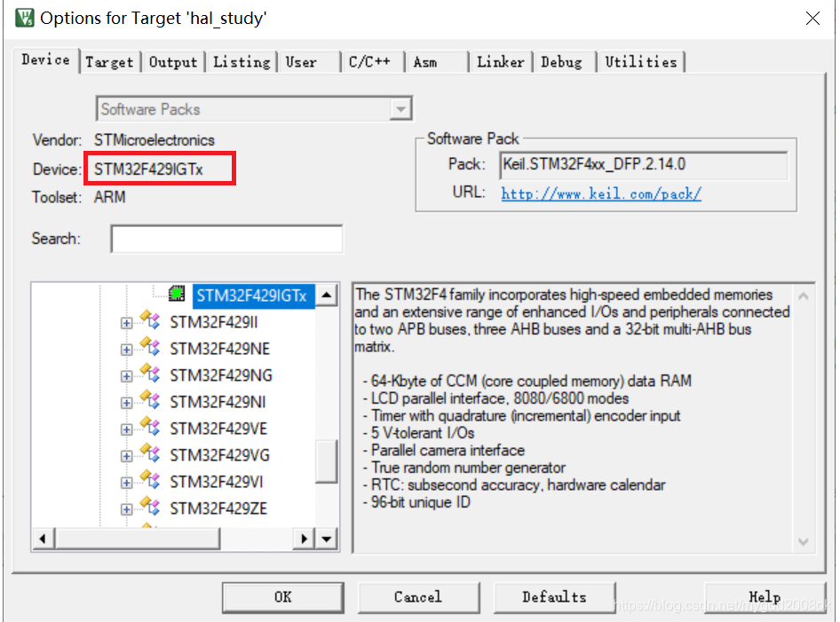This screenshot has width=840, height=622.
Task: Expand the STM32F429ZE tree node
Action: (x=126, y=508)
